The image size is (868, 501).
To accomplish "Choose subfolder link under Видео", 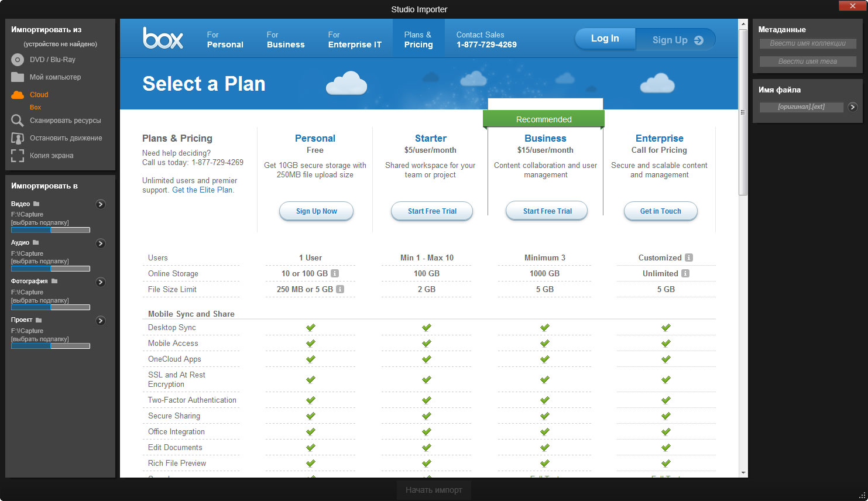I will 40,223.
